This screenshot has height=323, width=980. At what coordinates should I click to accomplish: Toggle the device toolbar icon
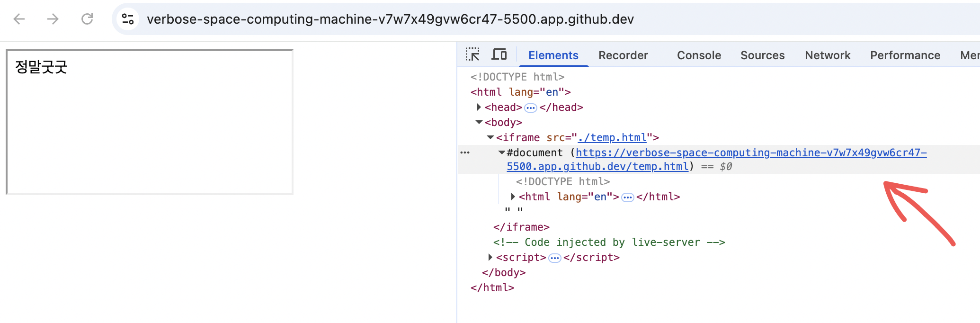pyautogui.click(x=499, y=54)
